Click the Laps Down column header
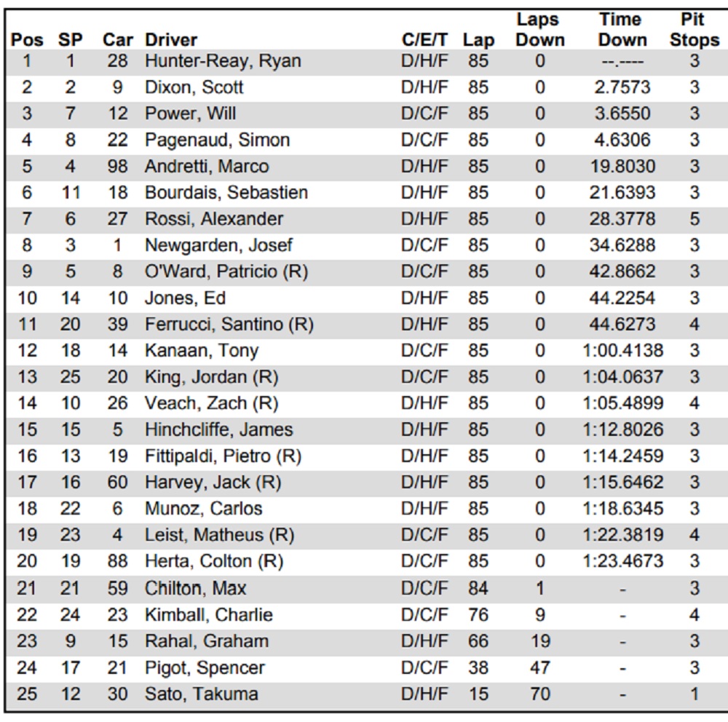 click(x=539, y=30)
